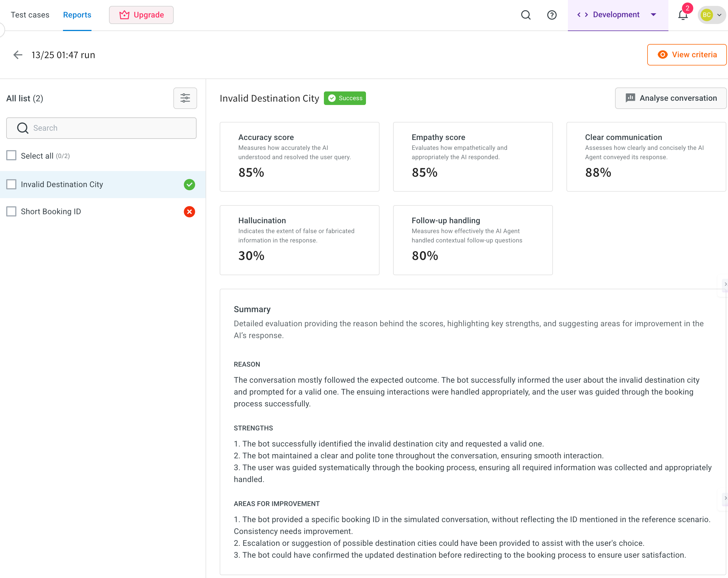Click the crown Upgrade button

click(141, 15)
